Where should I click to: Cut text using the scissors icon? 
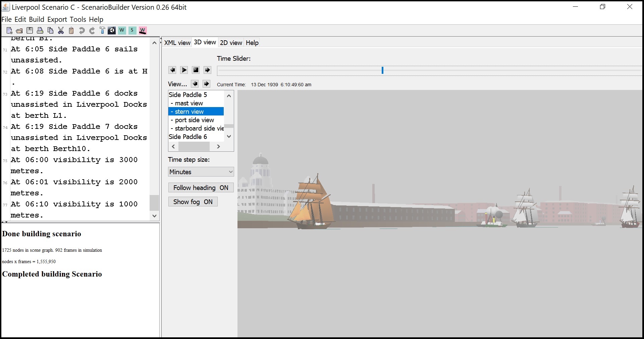(x=61, y=31)
